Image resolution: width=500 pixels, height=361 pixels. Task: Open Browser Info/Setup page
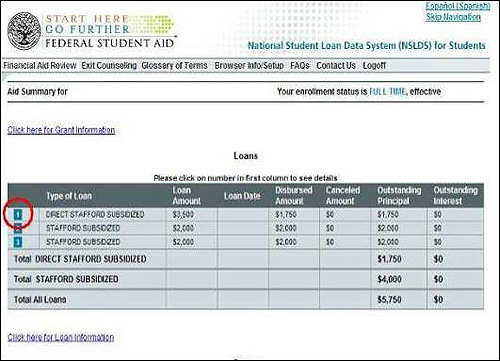(x=249, y=66)
